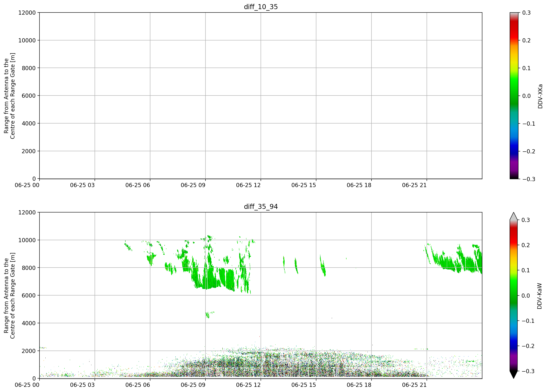Click the 06-25 09 time tick under diff_35_94
This screenshot has height=392, width=547.
[x=193, y=385]
